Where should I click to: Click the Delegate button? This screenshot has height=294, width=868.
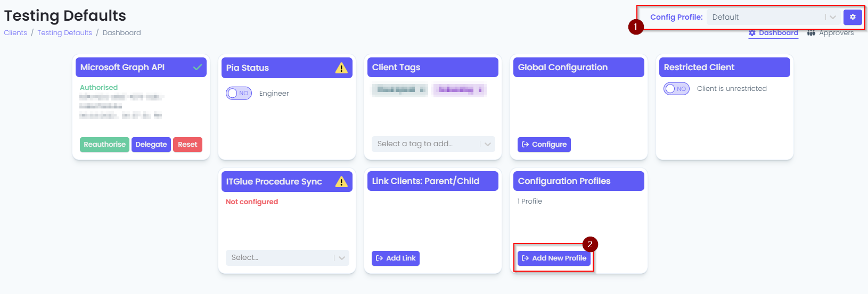click(151, 145)
